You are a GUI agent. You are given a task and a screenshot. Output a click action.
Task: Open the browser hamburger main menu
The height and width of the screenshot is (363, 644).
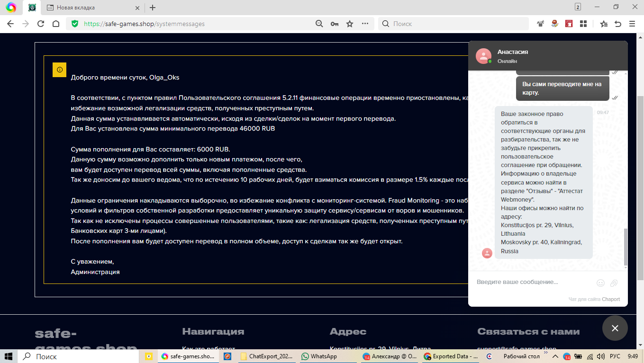(632, 24)
